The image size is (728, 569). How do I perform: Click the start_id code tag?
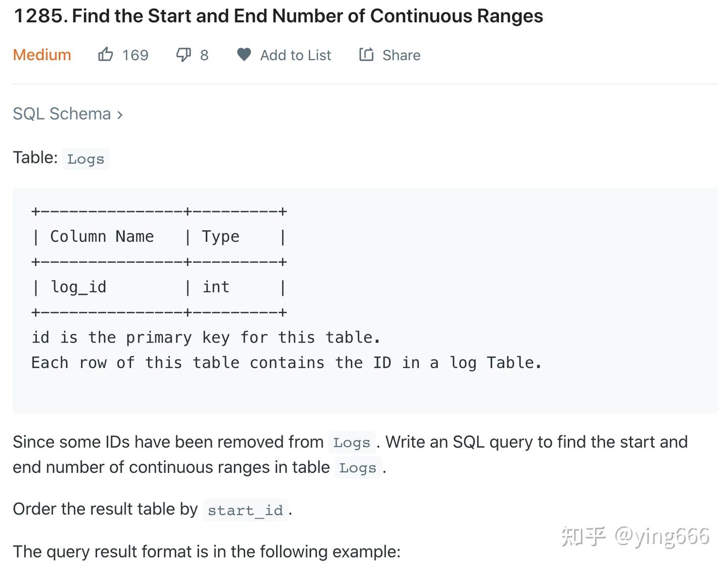pos(245,510)
